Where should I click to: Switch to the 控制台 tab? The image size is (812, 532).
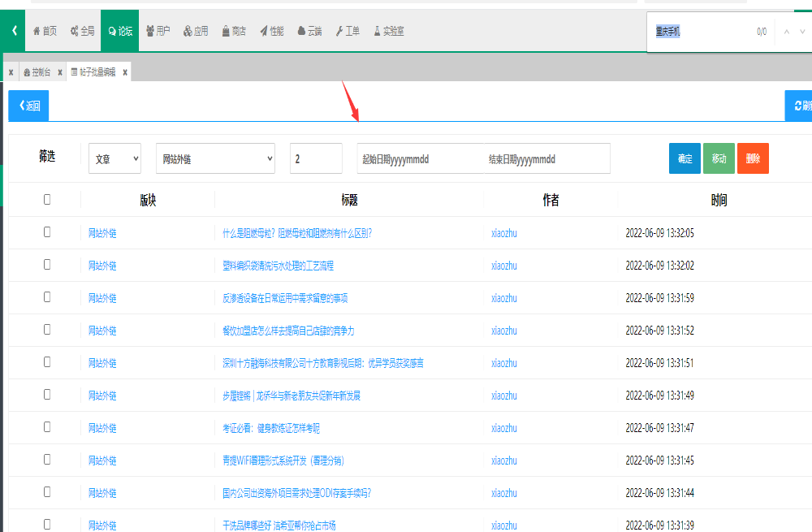click(37, 72)
